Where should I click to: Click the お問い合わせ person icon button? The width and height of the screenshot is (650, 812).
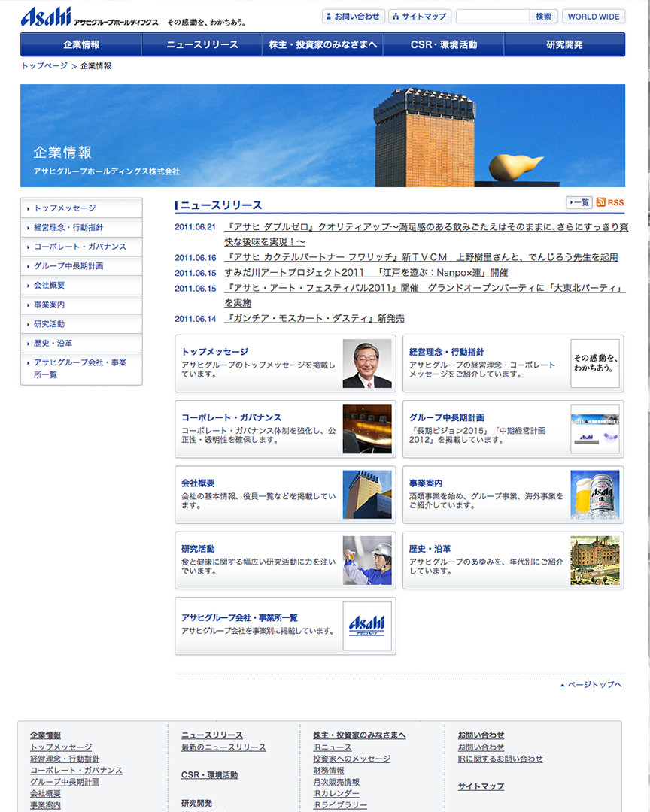(354, 16)
